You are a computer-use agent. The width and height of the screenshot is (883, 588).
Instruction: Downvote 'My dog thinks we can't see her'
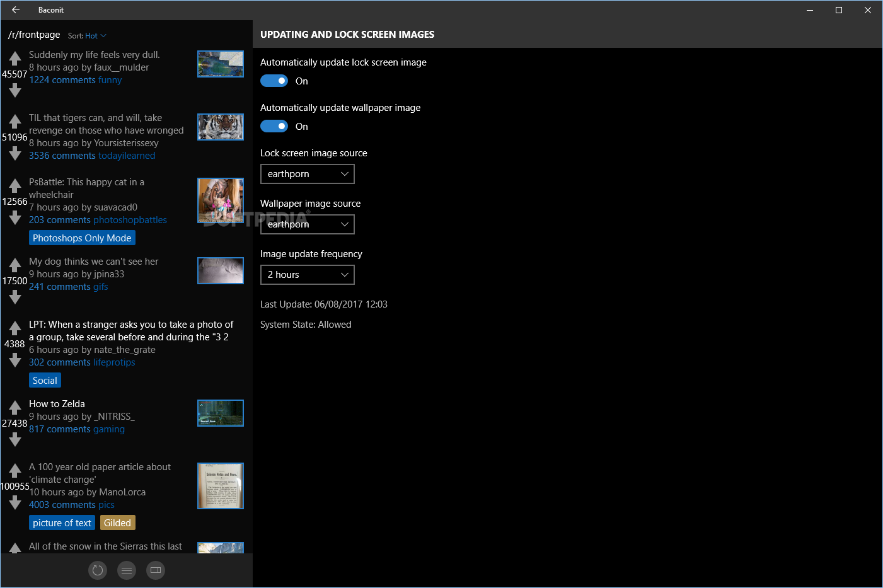15,298
